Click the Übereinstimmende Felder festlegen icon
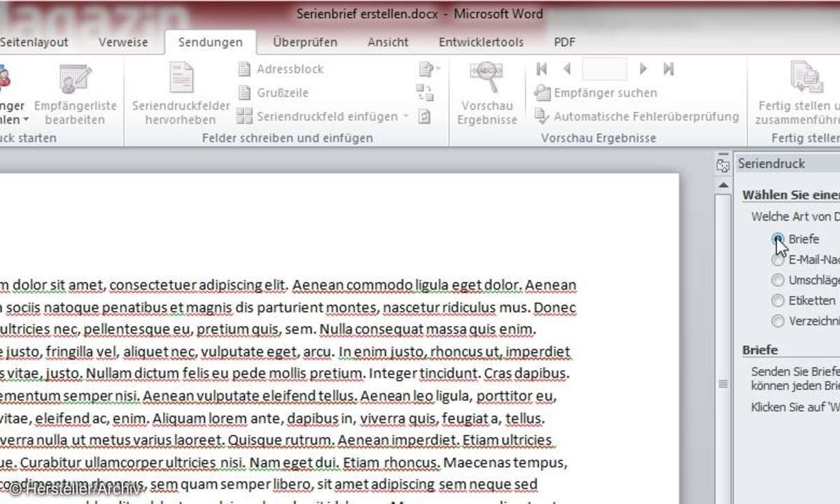The height and width of the screenshot is (504, 840). tap(425, 92)
